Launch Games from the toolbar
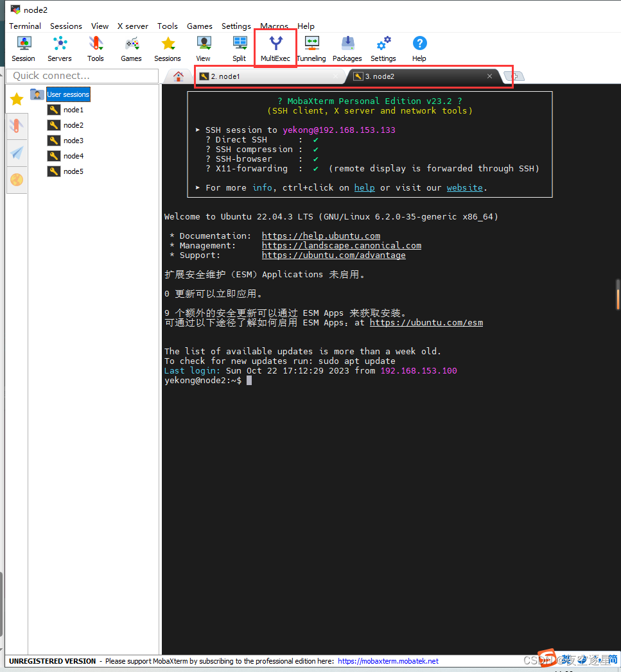The width and height of the screenshot is (621, 672). coord(131,46)
